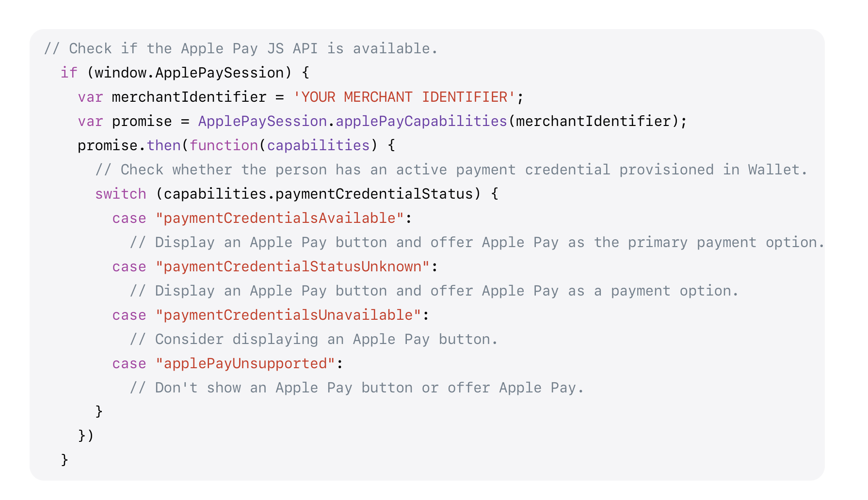Image resolution: width=868 pixels, height=500 pixels.
Task: Click the 'primary payment option' comment line
Action: (477, 242)
